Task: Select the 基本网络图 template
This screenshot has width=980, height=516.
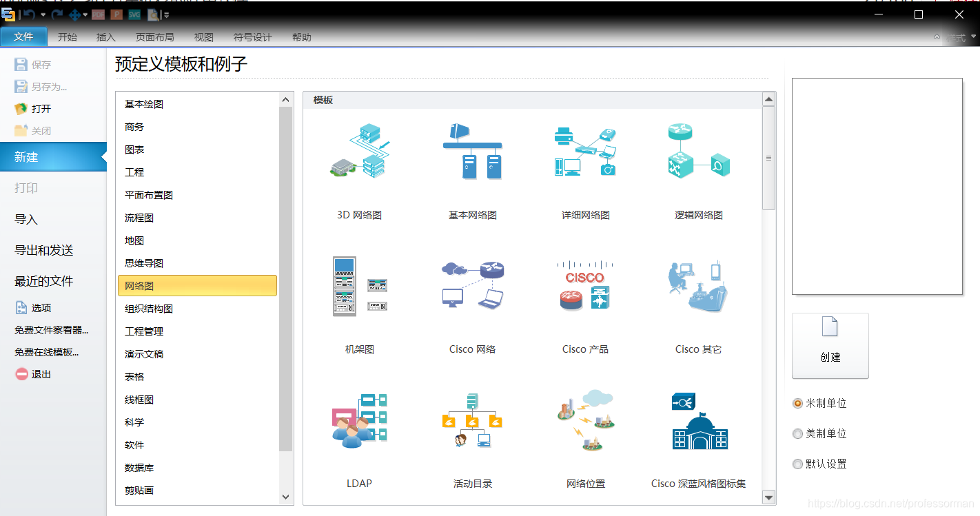Action: [x=472, y=172]
